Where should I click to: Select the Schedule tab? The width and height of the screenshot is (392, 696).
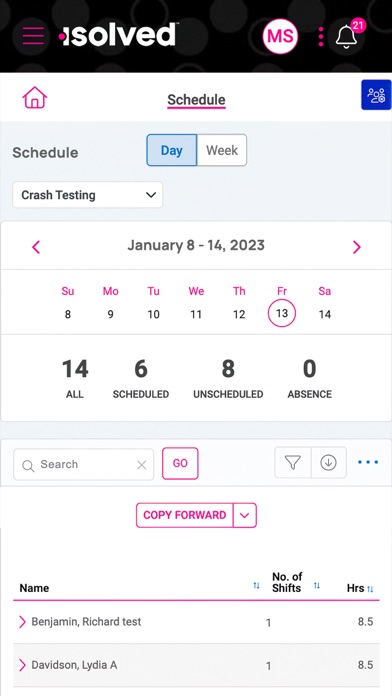point(196,100)
